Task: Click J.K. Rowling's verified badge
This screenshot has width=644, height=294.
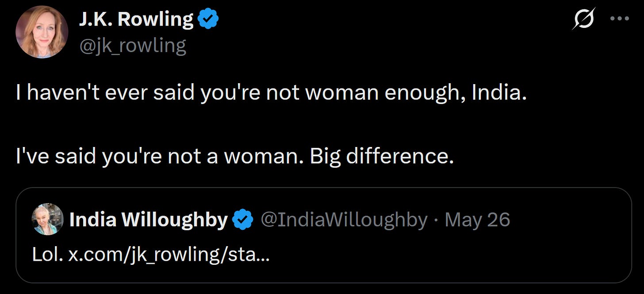Action: 208,19
